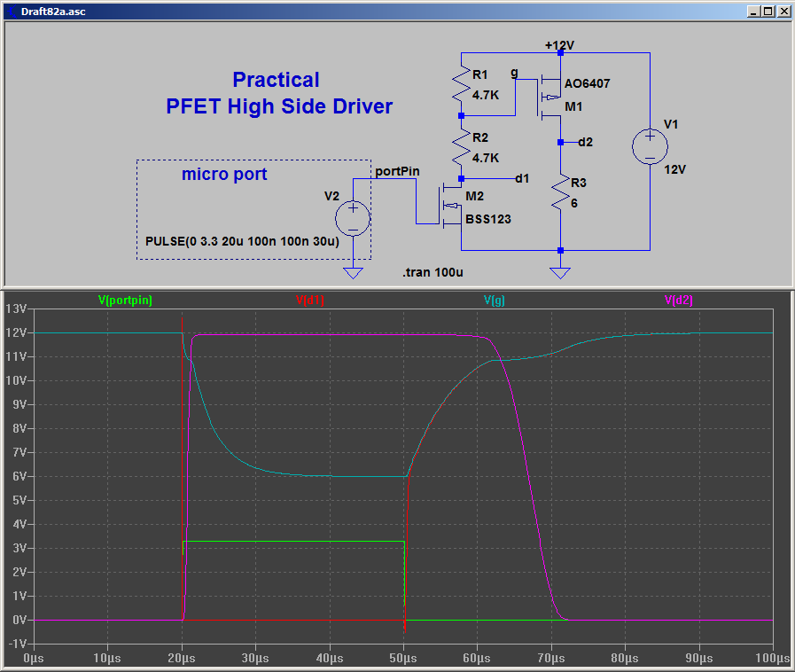Click the R2 reference designator
795x672 pixels.
click(x=480, y=137)
